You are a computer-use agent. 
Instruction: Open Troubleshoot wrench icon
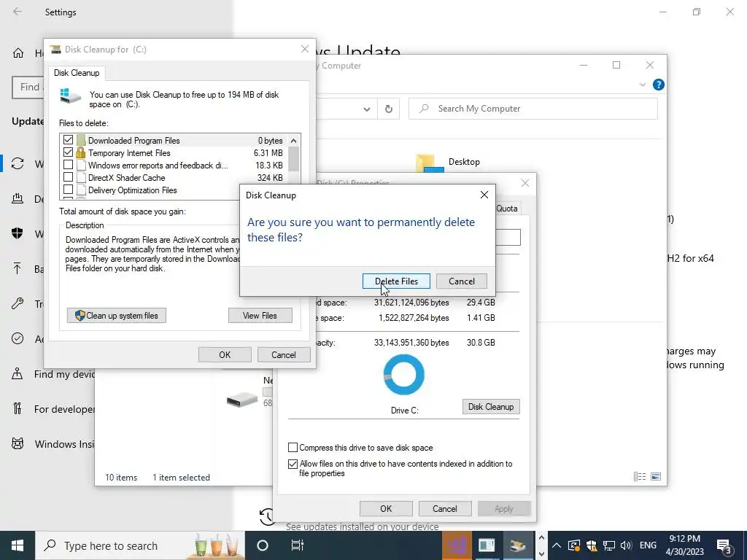point(18,303)
